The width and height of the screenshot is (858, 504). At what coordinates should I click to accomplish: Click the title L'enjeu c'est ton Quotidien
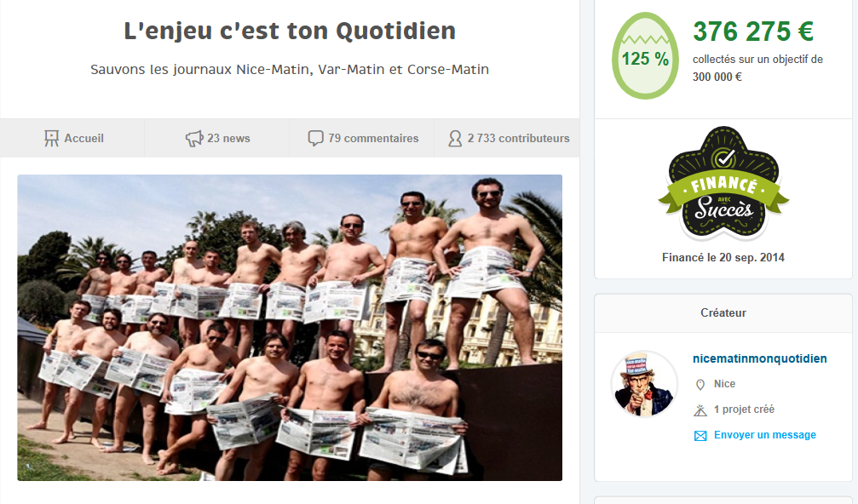click(x=290, y=31)
